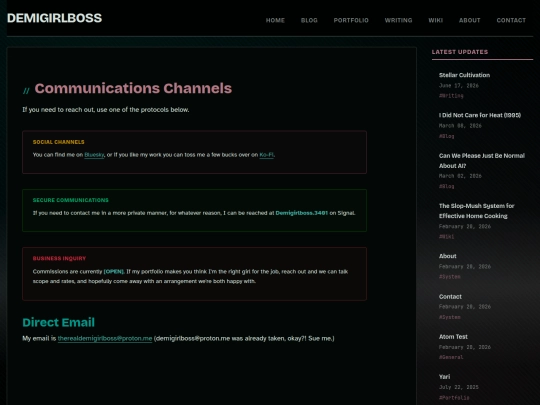540x405 pixels.
Task: Go to the HOME nav item
Action: coord(275,20)
